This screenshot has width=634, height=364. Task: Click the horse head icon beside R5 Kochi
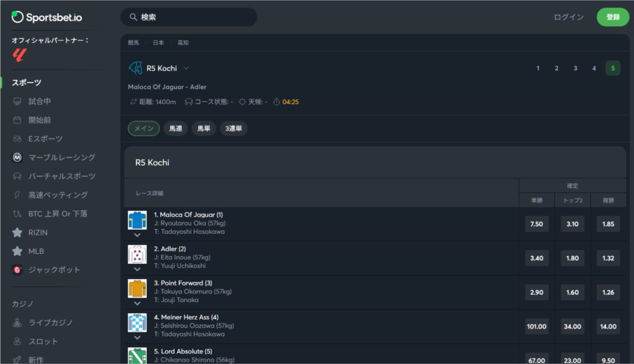pos(136,68)
